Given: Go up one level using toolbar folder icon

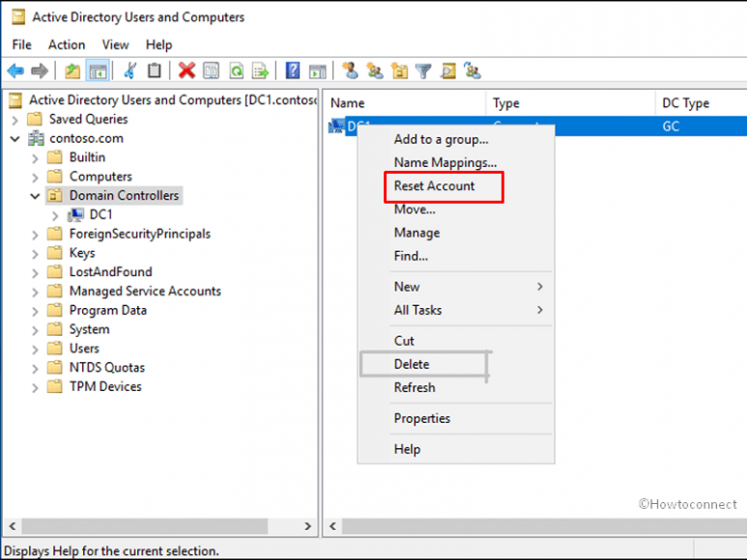Looking at the screenshot, I should pyautogui.click(x=72, y=71).
